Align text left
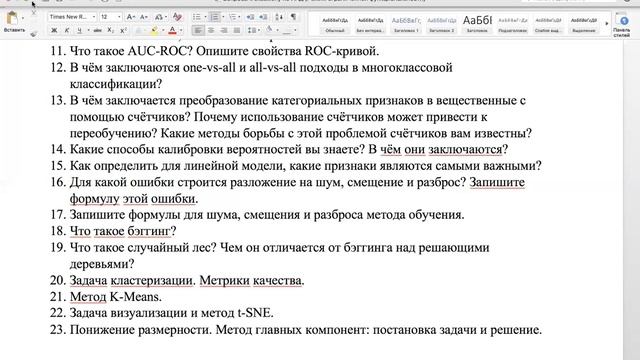640x360 pixels. click(198, 30)
